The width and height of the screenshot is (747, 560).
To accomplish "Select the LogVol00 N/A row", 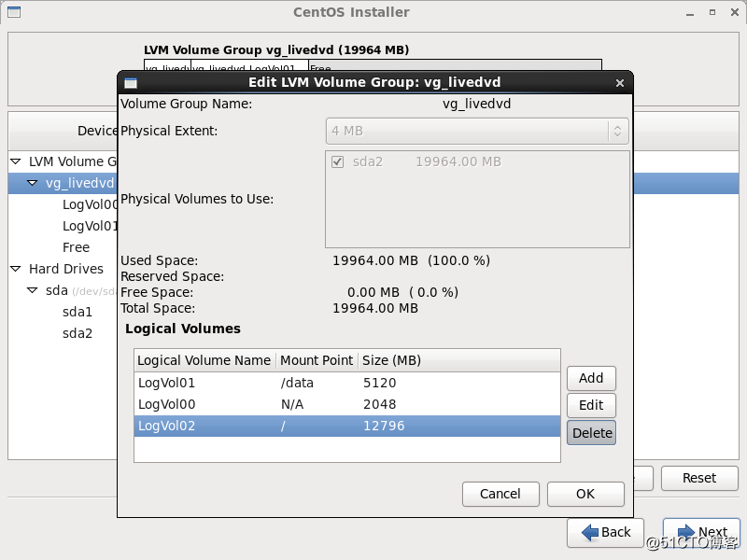I will coord(347,404).
